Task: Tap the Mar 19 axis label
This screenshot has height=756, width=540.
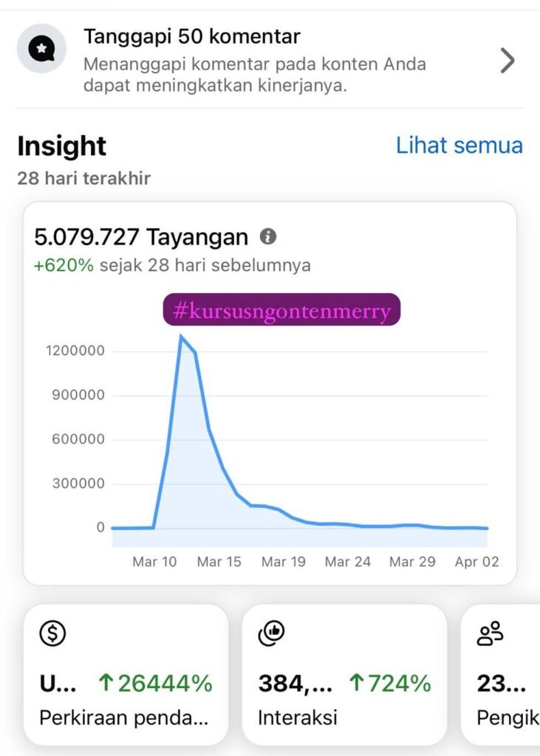Action: tap(284, 562)
